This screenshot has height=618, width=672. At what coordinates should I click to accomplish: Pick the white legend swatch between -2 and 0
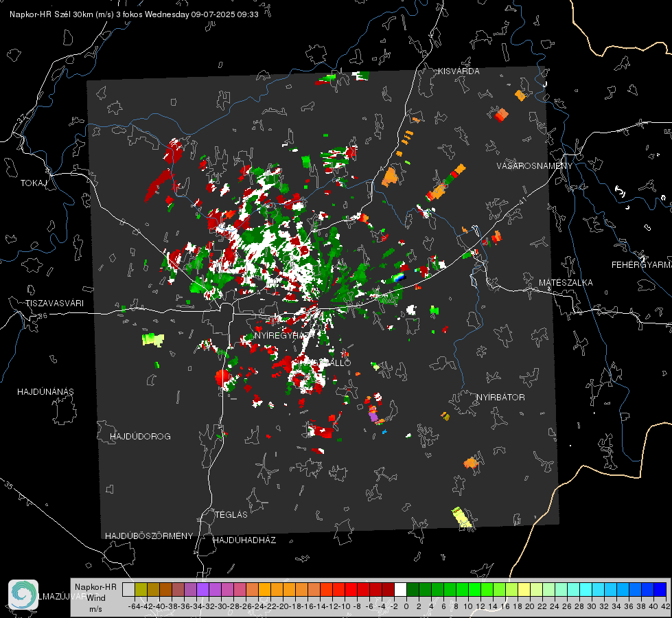pyautogui.click(x=400, y=589)
